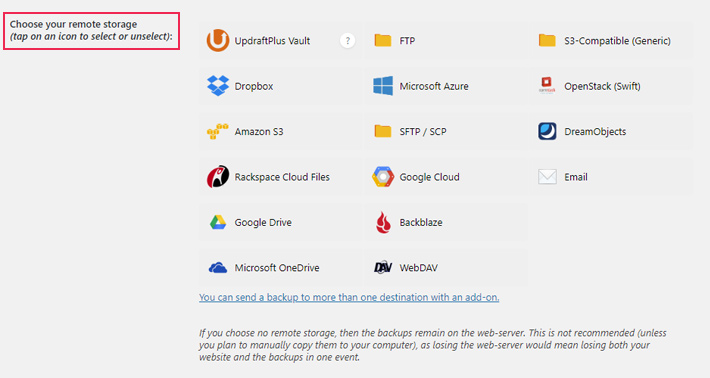This screenshot has height=378, width=710.
Task: Choose the S3-Compatible (Generic) folder icon
Action: coord(547,40)
